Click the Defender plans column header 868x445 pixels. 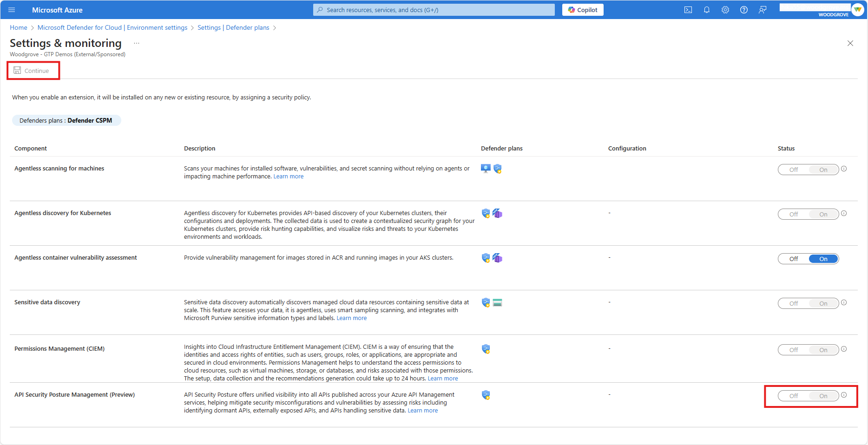[x=502, y=149]
